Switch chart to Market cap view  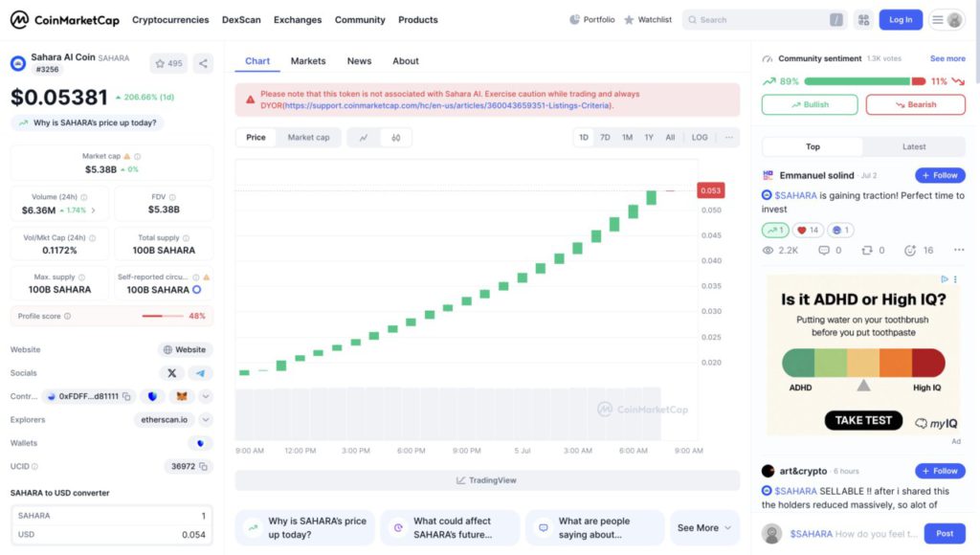[x=308, y=138]
